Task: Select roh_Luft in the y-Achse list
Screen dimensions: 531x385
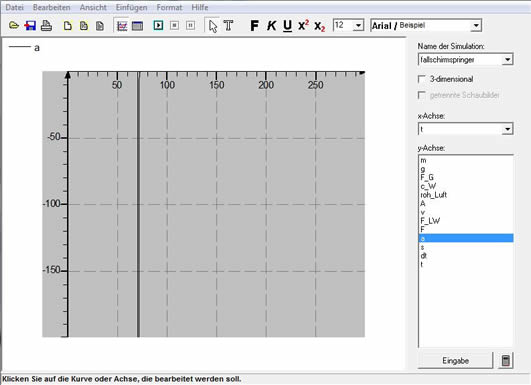Action: [466, 195]
